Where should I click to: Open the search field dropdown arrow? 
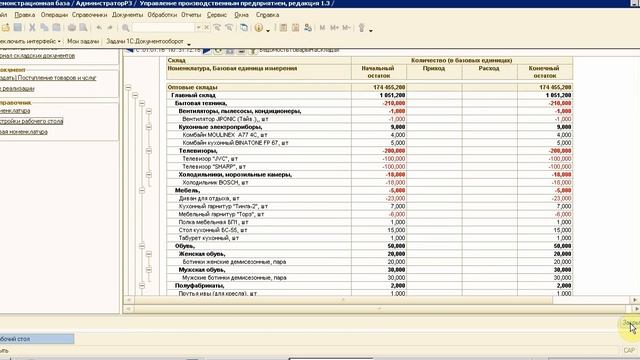coord(199,28)
